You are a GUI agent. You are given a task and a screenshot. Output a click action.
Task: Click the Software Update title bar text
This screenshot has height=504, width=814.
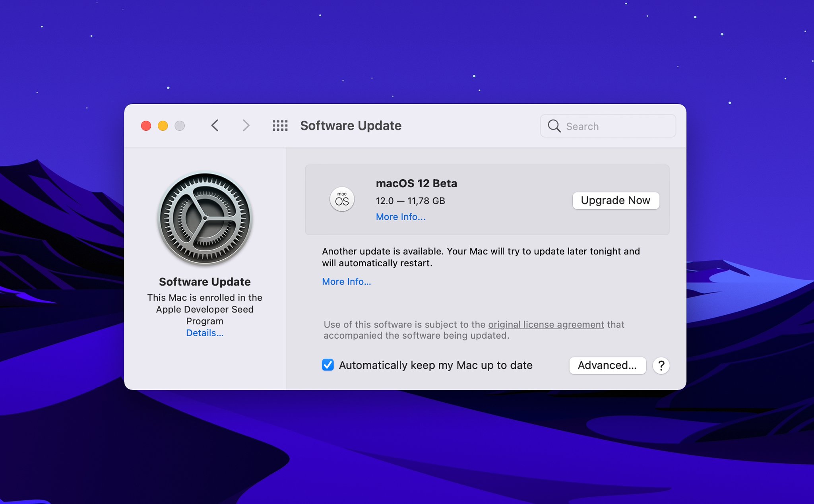(350, 126)
